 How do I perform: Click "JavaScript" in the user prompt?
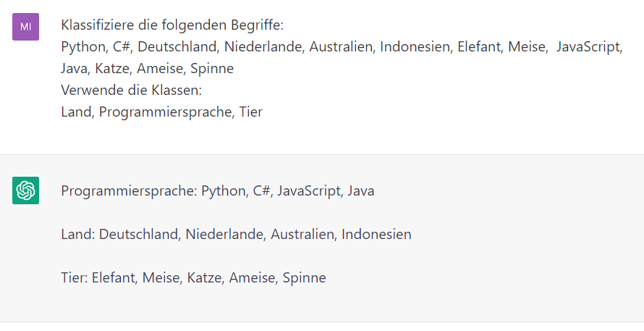589,47
